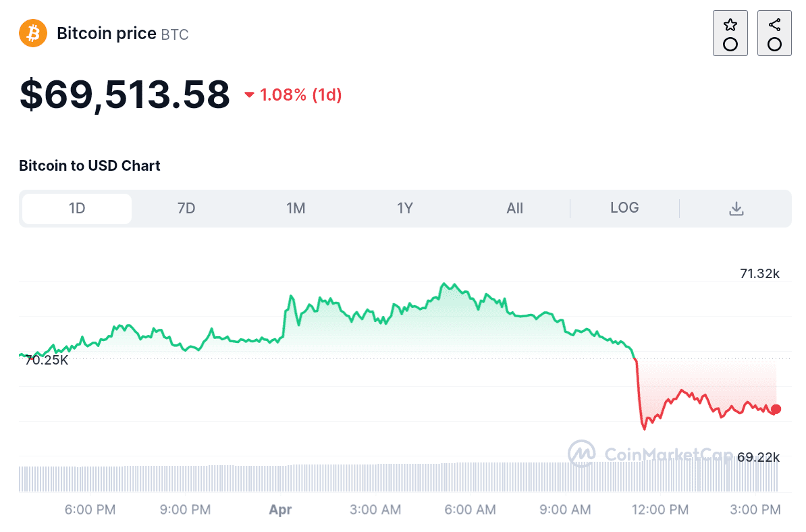Switch to the 1Y chart view
The width and height of the screenshot is (806, 532).
pyautogui.click(x=405, y=209)
